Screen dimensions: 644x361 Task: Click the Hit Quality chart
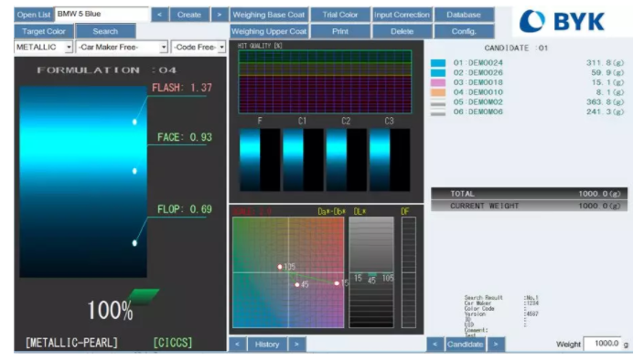coord(325,81)
